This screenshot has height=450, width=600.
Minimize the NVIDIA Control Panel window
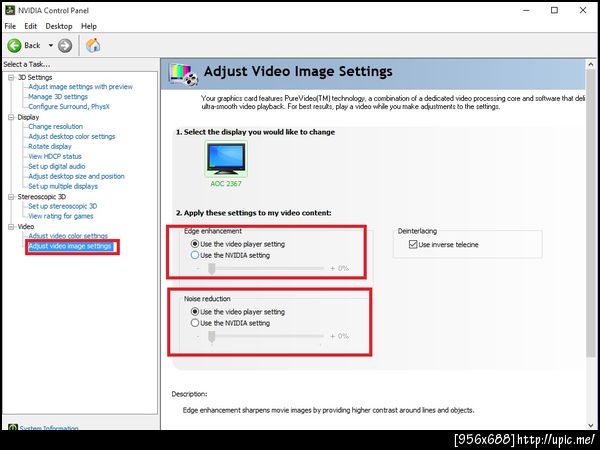coord(527,10)
